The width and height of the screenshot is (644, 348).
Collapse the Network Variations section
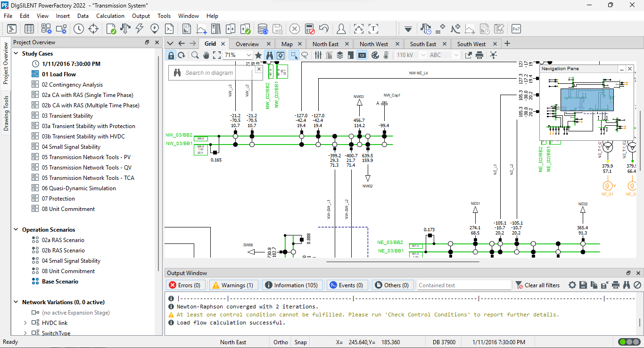coord(16,302)
